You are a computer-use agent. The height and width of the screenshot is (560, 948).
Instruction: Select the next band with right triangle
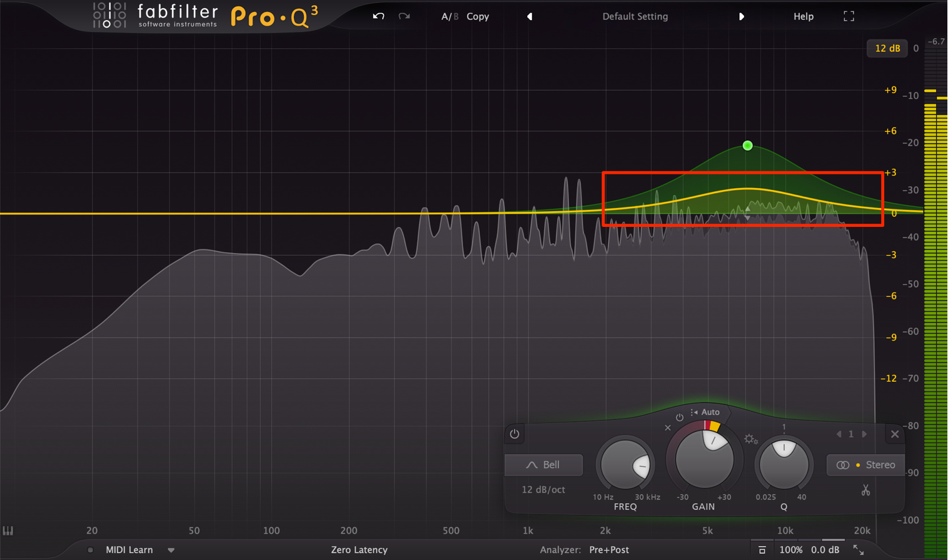[865, 434]
